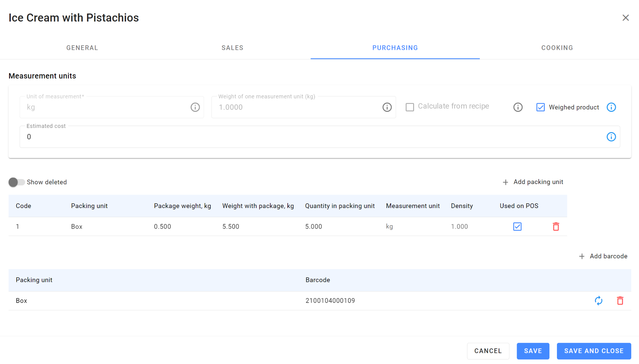Click the Box entry in the barcode table
Image resolution: width=639 pixels, height=364 pixels.
coord(22,301)
